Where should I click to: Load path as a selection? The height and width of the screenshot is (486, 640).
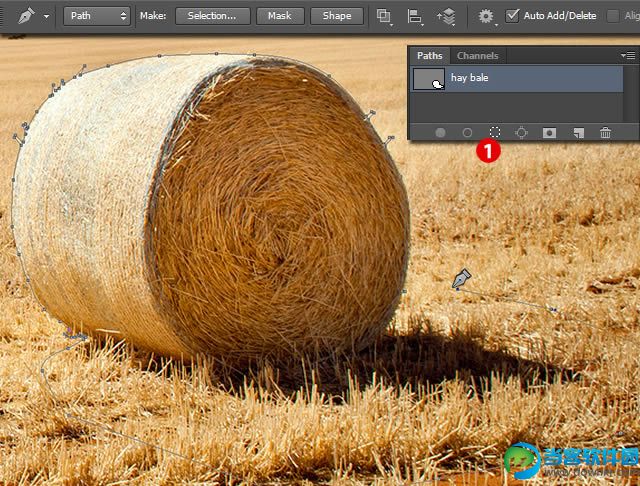494,132
